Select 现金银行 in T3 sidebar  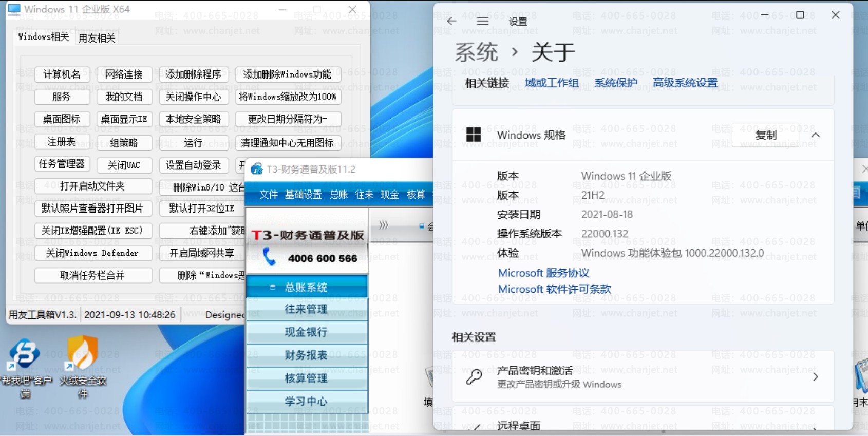coord(307,332)
